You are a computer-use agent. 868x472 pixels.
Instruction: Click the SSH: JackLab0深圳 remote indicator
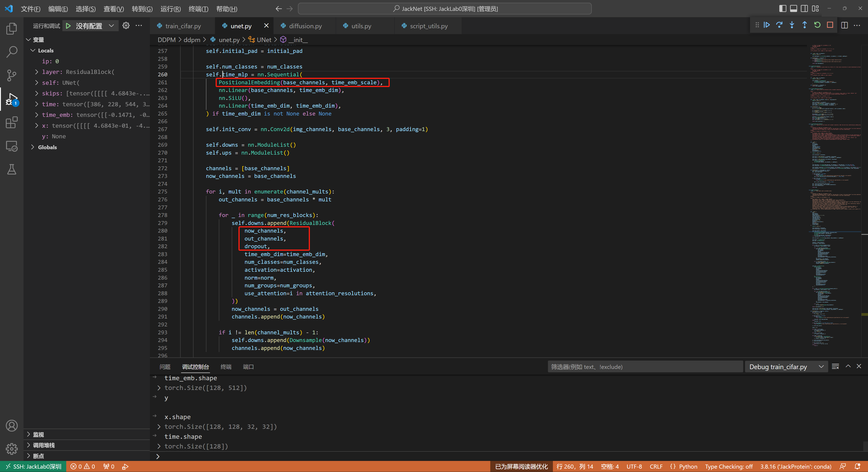33,466
